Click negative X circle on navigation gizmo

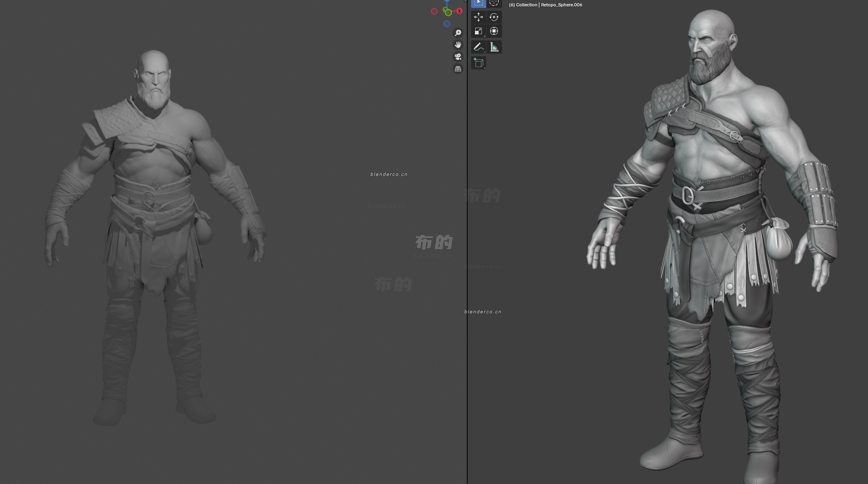click(x=434, y=11)
